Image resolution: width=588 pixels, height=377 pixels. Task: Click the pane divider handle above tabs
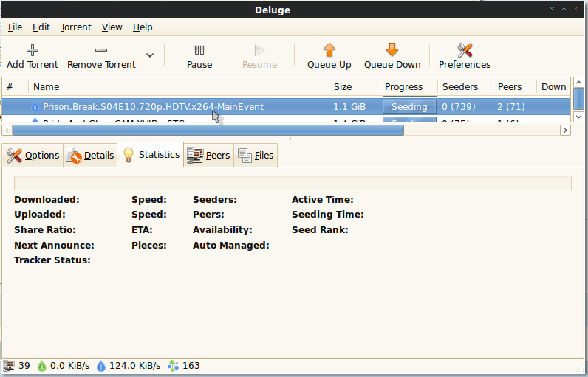coord(293,139)
